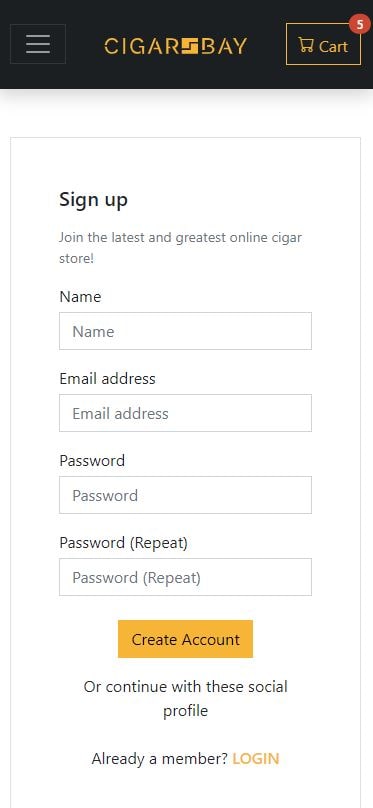Click the shopping cart icon
This screenshot has height=808, width=373.
(x=306, y=45)
